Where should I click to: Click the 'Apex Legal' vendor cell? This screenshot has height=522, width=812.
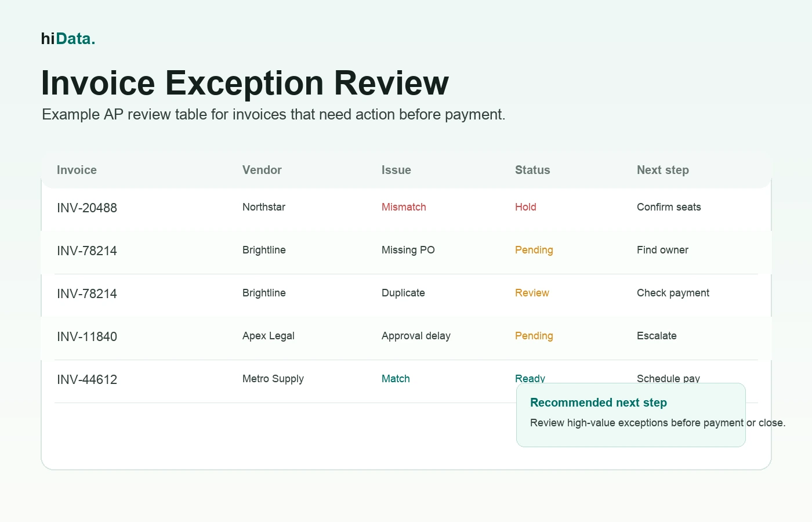point(269,336)
